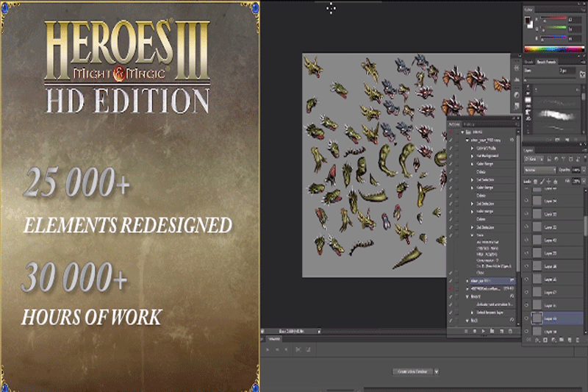Screen dimensions: 588x392
Task: Toggle checkmark for Convert to Profile step
Action: click(x=451, y=148)
